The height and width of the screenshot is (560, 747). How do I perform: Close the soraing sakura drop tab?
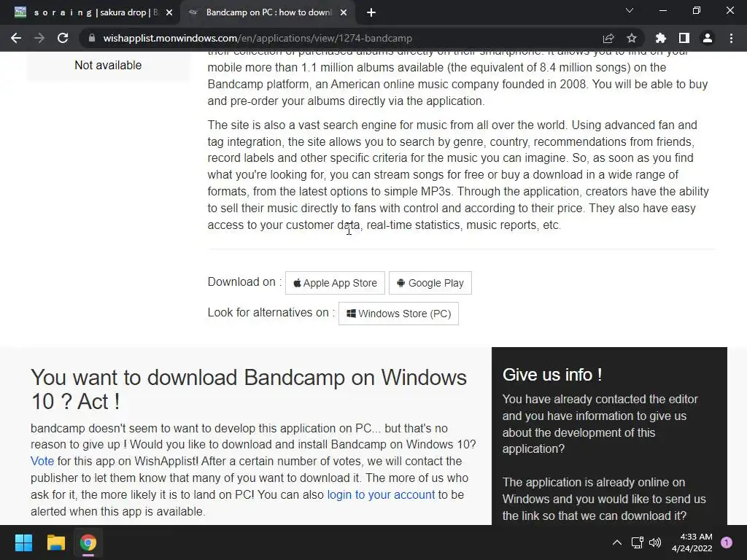pyautogui.click(x=169, y=13)
